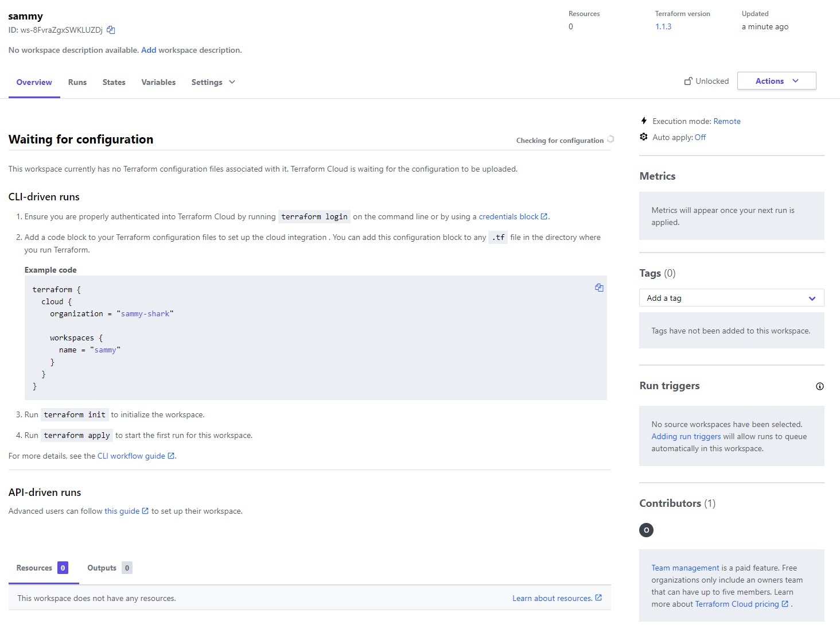This screenshot has width=840, height=640.
Task: Open Run triggers info icon
Action: [820, 386]
